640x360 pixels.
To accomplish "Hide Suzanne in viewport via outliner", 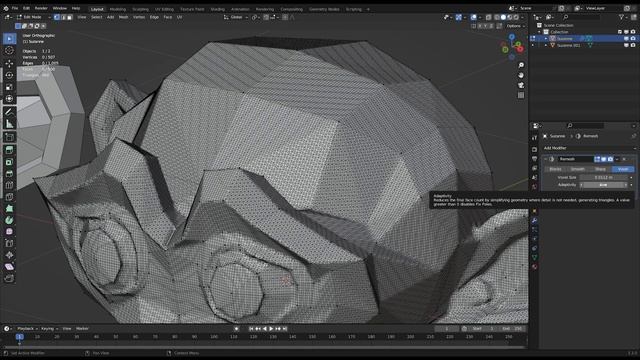I will tap(626, 39).
